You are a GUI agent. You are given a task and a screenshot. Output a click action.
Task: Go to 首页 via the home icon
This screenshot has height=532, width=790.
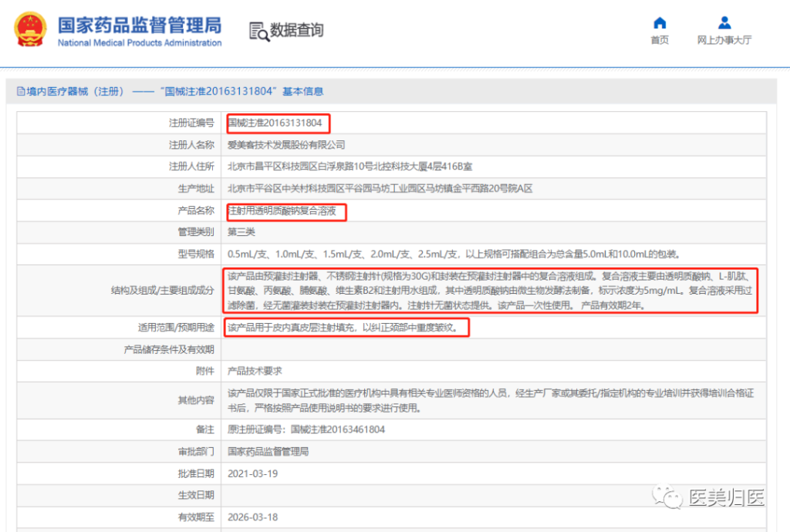pyautogui.click(x=660, y=23)
